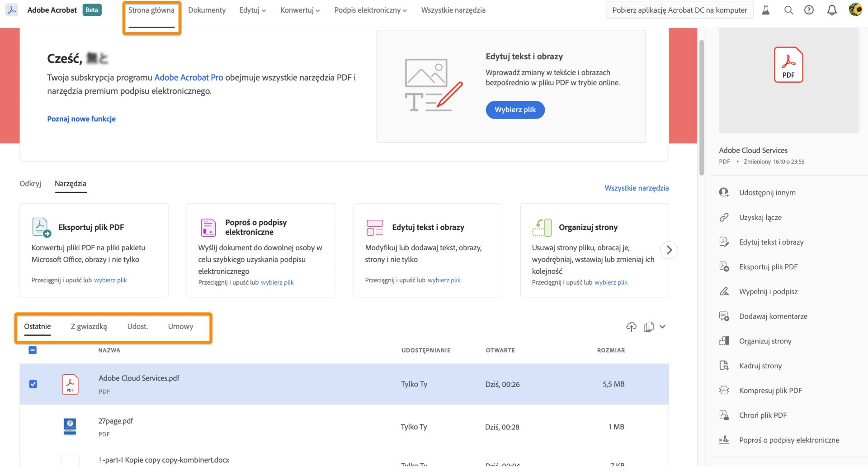The width and height of the screenshot is (868, 472).
Task: Click wybierz plik in Organizuj strony card
Action: pos(611,282)
